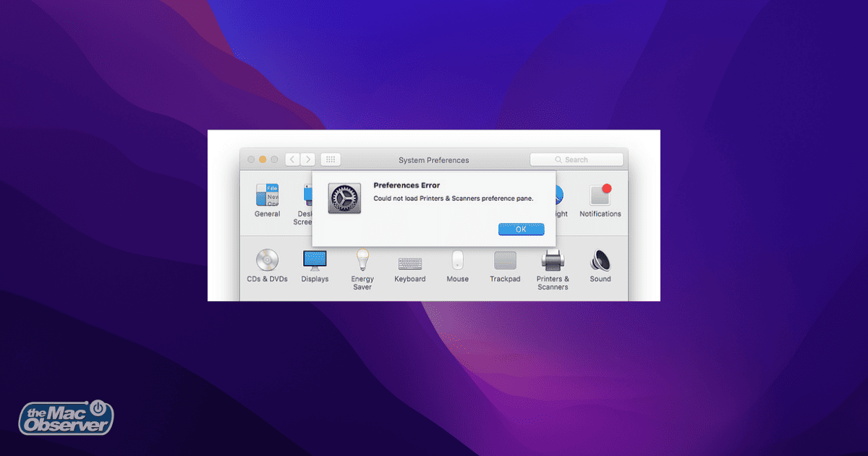Open Printers & Scanners preferences
868x456 pixels.
pos(553,261)
